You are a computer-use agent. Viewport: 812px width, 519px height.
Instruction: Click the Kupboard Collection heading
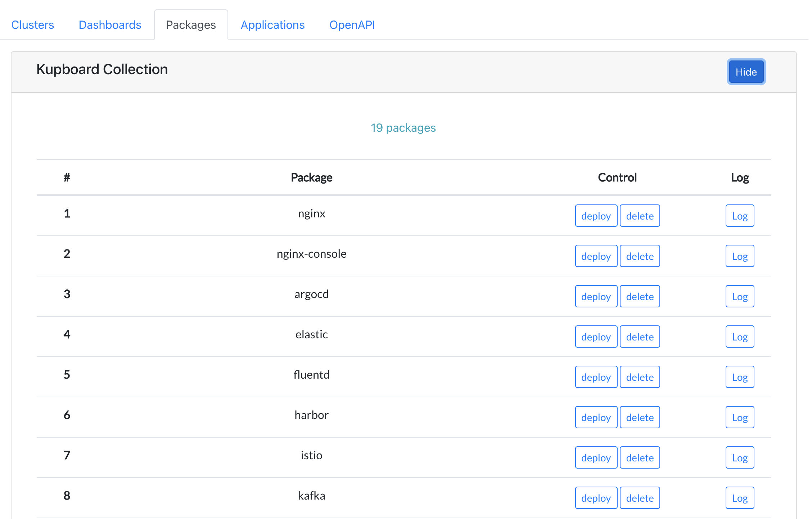point(102,69)
